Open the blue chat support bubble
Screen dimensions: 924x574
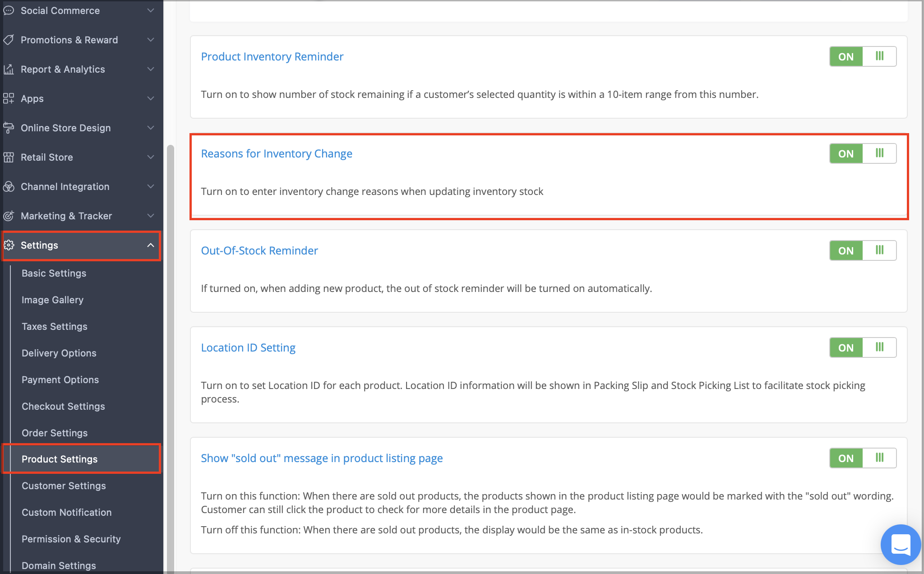tap(901, 544)
